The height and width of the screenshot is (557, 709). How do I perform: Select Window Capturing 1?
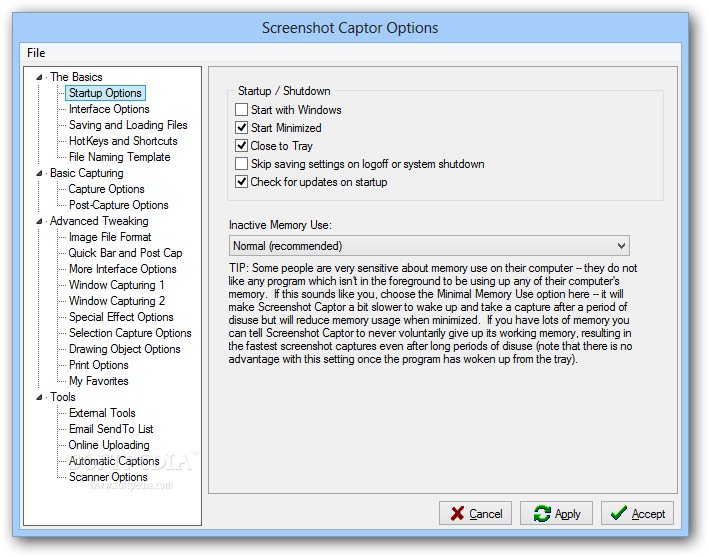[x=116, y=285]
